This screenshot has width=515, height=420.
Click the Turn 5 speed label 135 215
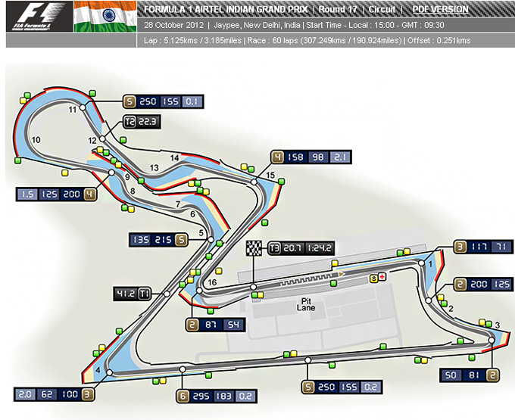[x=150, y=241]
